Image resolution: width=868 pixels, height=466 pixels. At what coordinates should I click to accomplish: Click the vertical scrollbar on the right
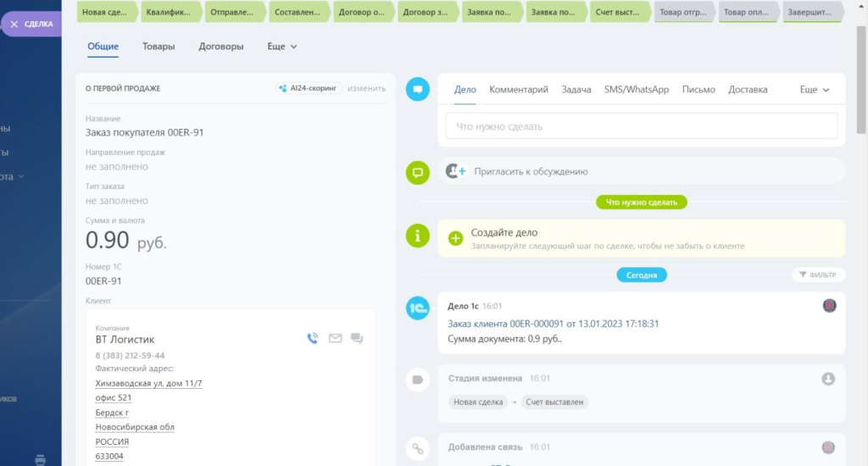pyautogui.click(x=861, y=80)
